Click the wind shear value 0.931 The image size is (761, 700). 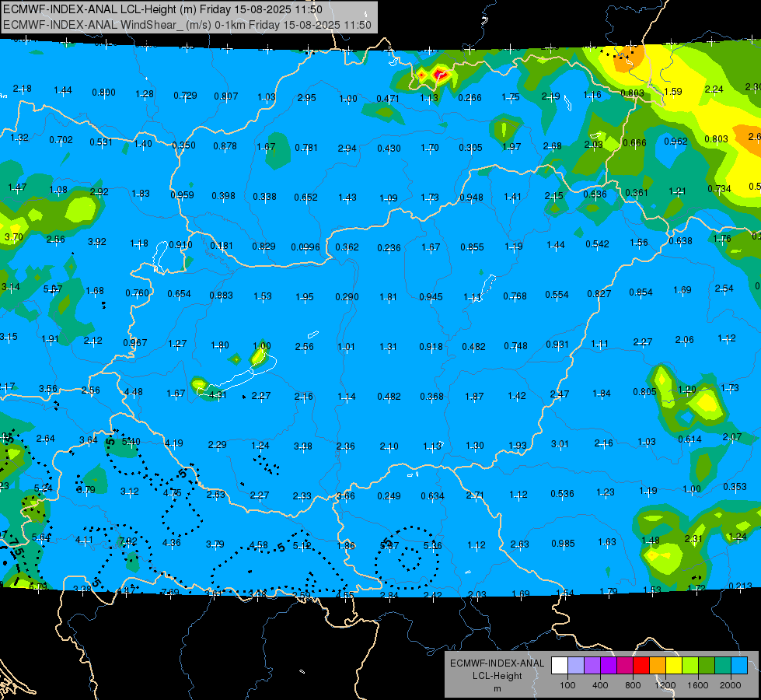point(557,344)
